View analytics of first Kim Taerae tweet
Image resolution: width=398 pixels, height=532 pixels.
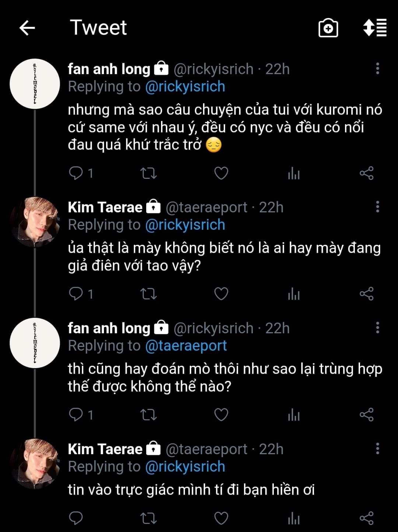pos(294,294)
